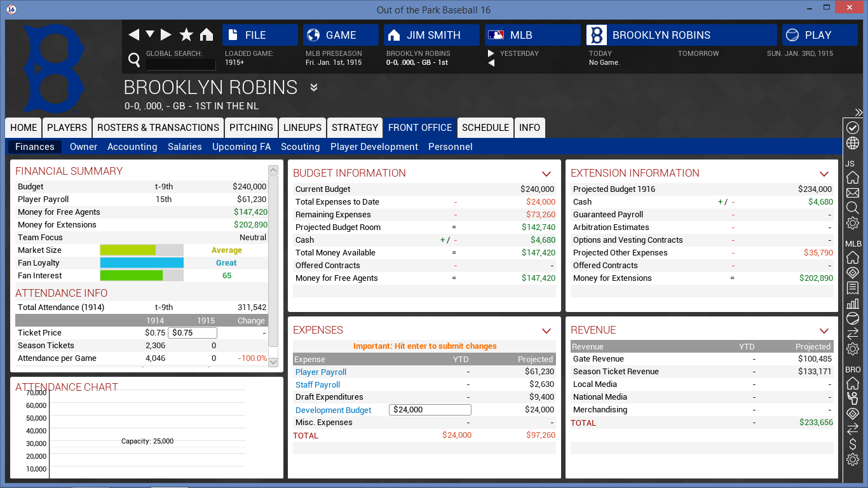Open the Player Payroll link

pyautogui.click(x=321, y=372)
